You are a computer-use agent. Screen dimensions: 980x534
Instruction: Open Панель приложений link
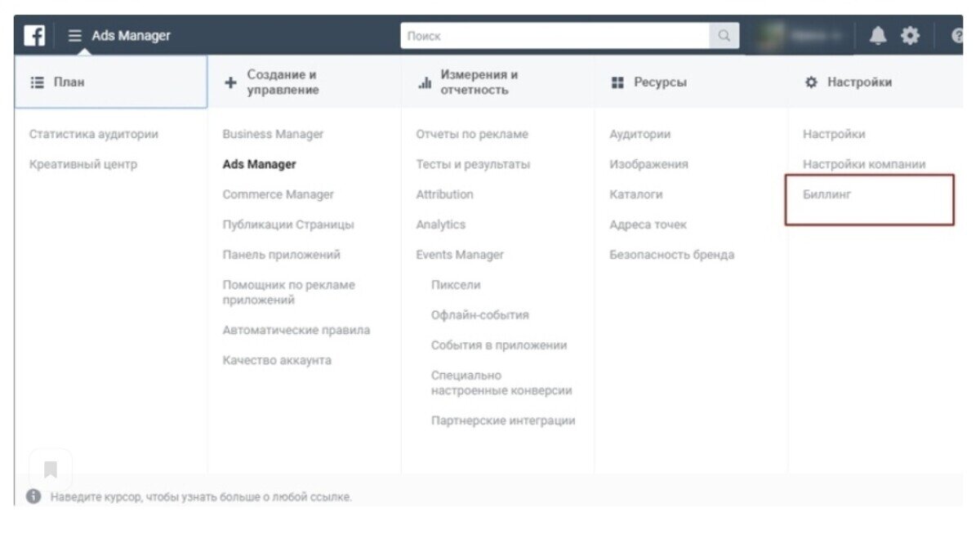282,255
